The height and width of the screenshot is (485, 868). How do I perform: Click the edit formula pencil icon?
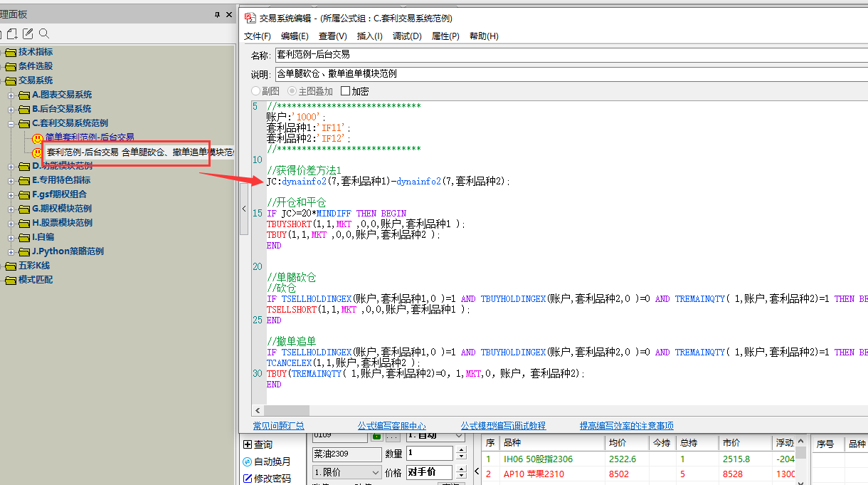pyautogui.click(x=28, y=33)
